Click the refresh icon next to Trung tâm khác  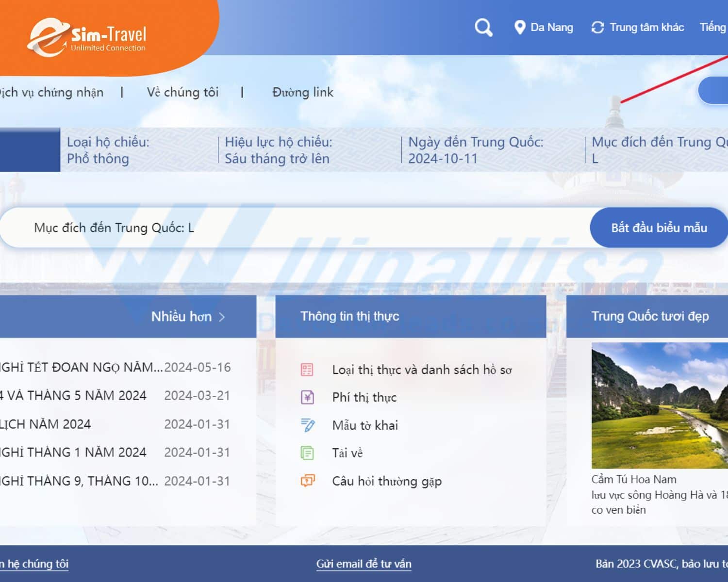[x=597, y=28]
